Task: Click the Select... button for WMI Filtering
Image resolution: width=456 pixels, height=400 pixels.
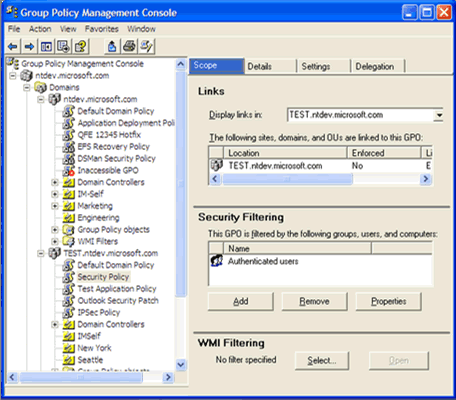Action: pos(322,360)
